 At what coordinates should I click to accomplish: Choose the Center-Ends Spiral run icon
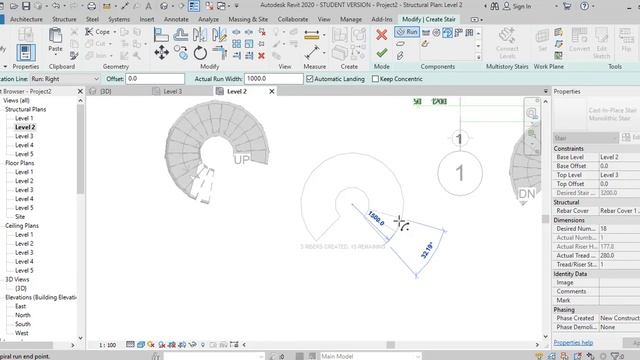tap(447, 32)
